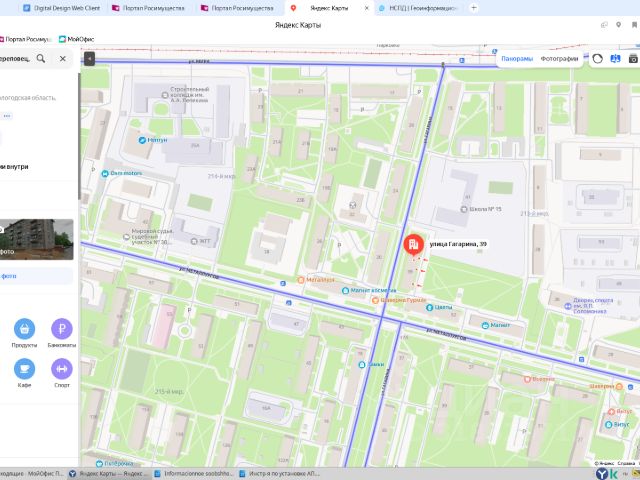The image size is (640, 480).
Task: Switch to Digital Design Web Client tab
Action: [62, 8]
